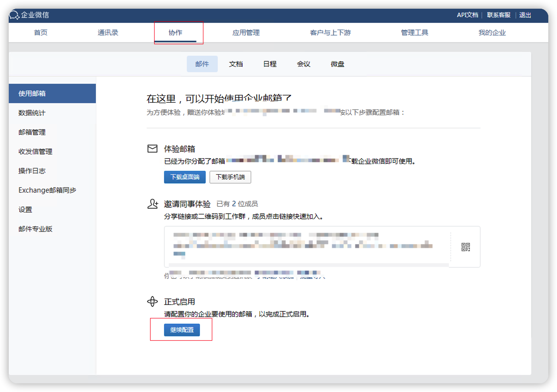
Task: Select 邮箱管理 in the sidebar
Action: (x=32, y=132)
